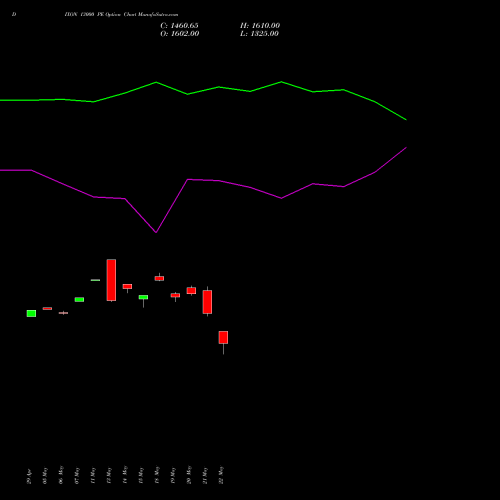Click the 'PE Option Chart' title text

tap(116, 15)
